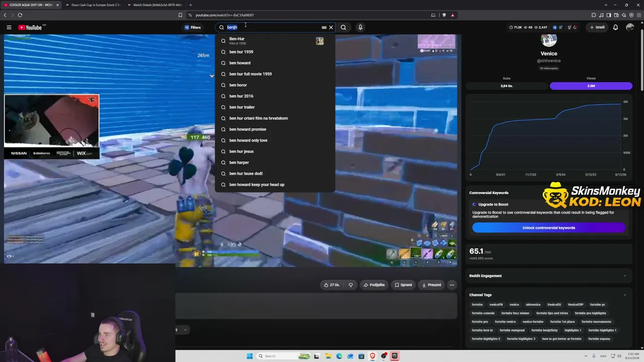Select 'ben hur crtani film na hrvatskom'
The image size is (644, 362).
(x=275, y=118)
